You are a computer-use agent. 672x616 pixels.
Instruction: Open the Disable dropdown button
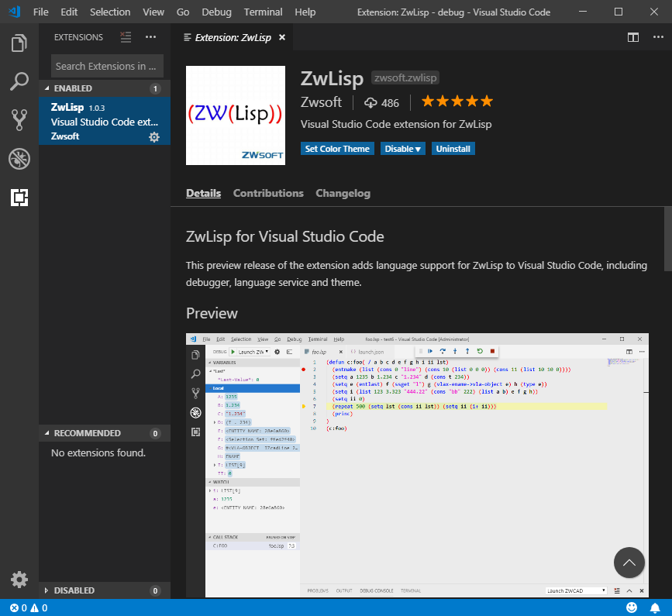click(x=403, y=149)
